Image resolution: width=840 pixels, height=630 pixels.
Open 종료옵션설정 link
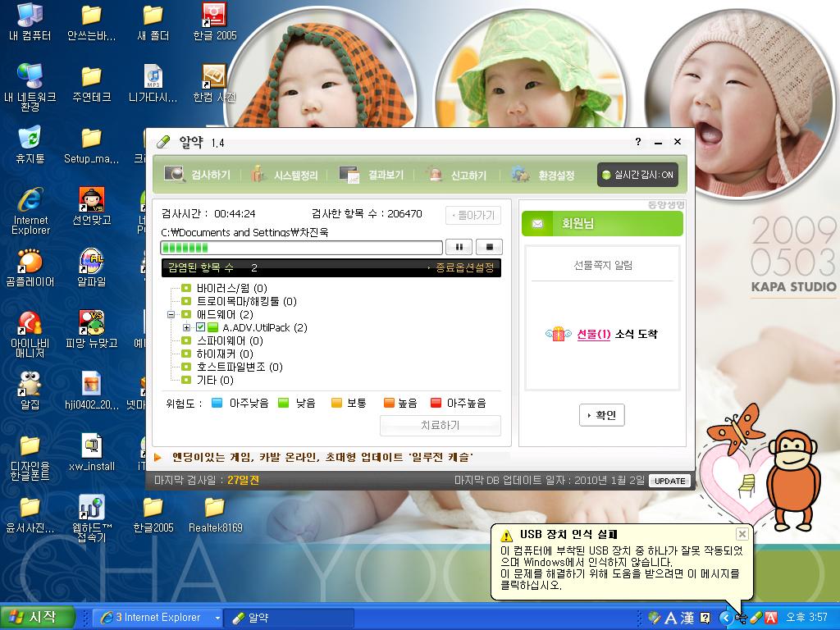[x=464, y=267]
